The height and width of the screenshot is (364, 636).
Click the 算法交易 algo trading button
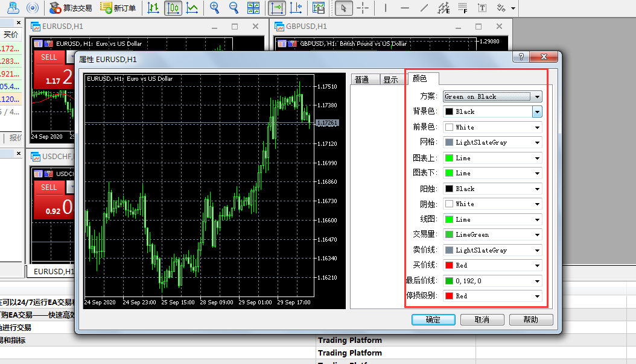(x=71, y=8)
